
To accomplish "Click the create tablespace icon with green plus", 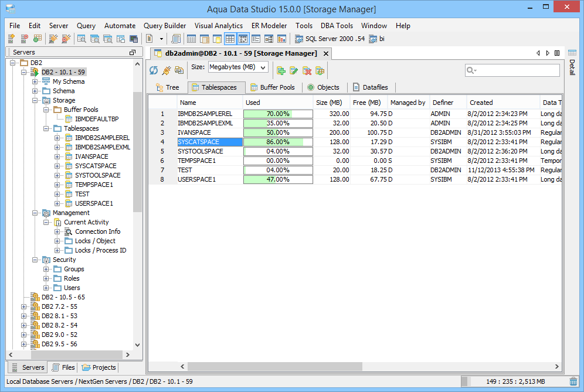I will (x=281, y=71).
